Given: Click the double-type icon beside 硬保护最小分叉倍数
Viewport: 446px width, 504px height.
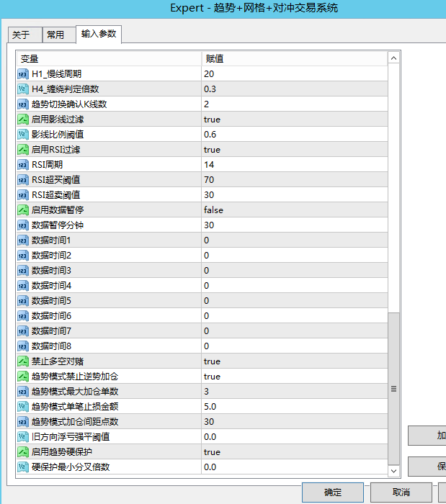Looking at the screenshot, I should pos(23,467).
